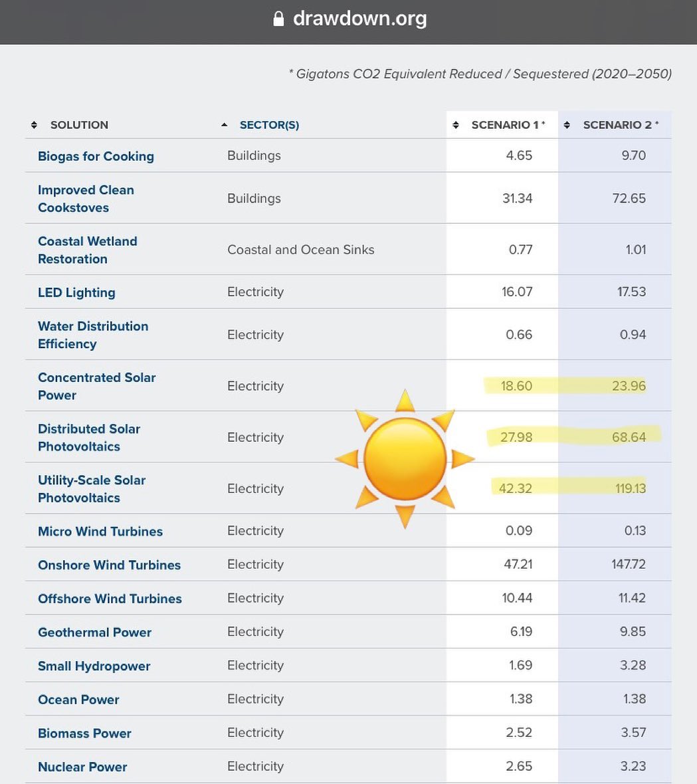Select Scenario 1 value 27.98

[516, 437]
